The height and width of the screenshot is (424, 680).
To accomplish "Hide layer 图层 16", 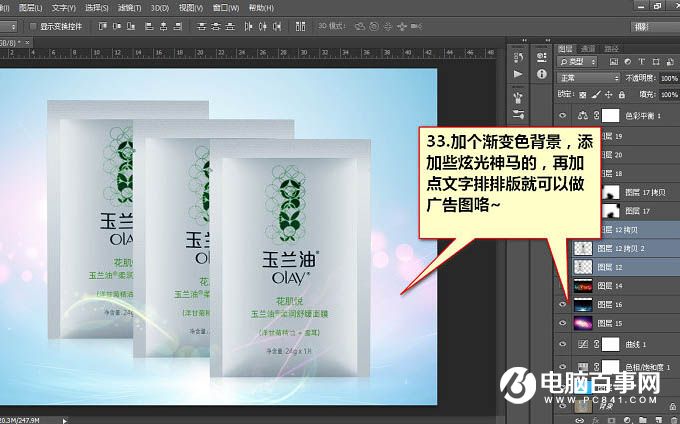I will click(563, 304).
